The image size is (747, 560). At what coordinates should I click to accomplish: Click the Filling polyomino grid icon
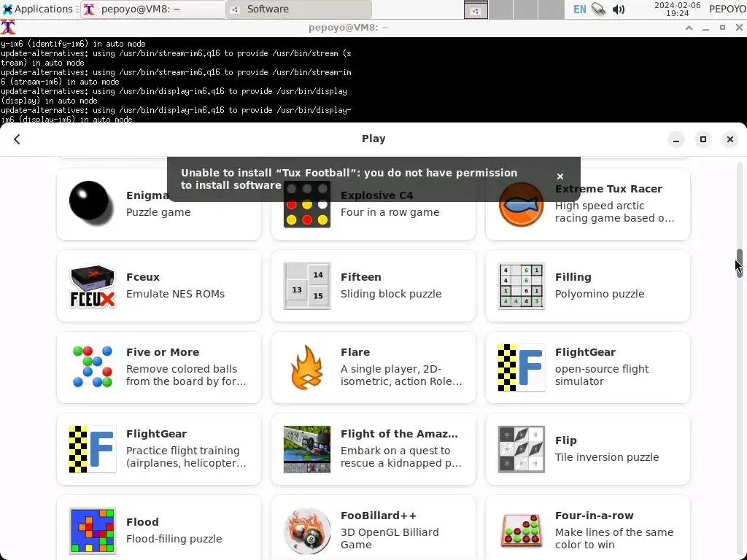pos(521,286)
